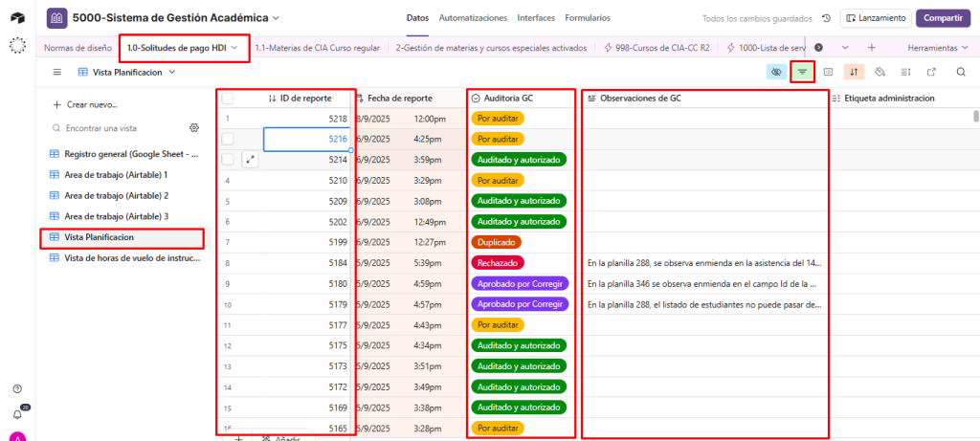Check the checkbox for record 5216
980x441 pixels.
228,139
